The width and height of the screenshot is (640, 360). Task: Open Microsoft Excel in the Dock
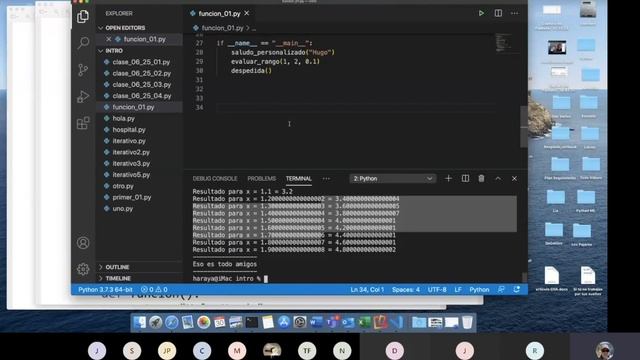tap(363, 322)
